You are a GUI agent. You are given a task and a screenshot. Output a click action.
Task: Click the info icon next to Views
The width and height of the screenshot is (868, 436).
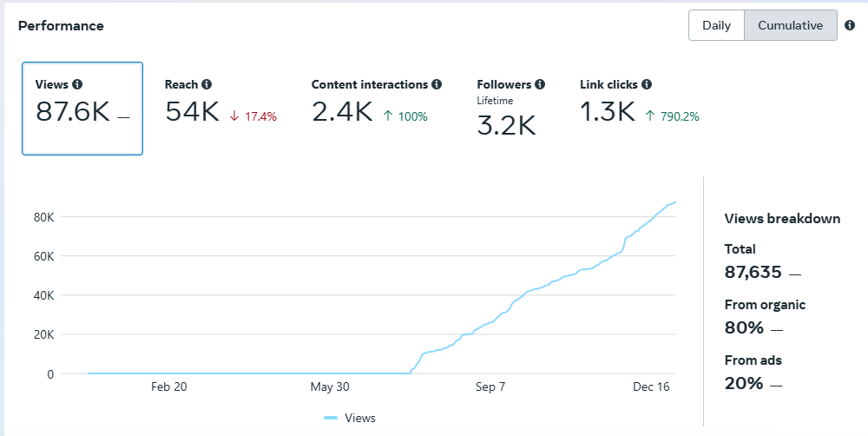77,84
